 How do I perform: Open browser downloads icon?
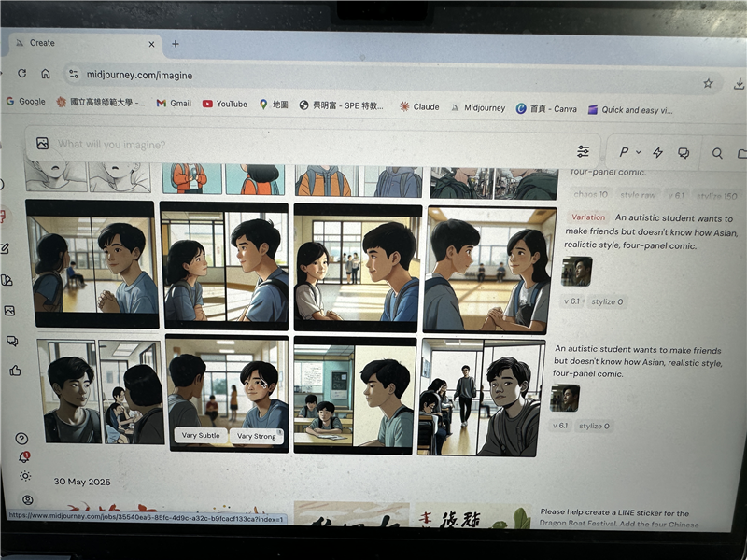coord(739,84)
